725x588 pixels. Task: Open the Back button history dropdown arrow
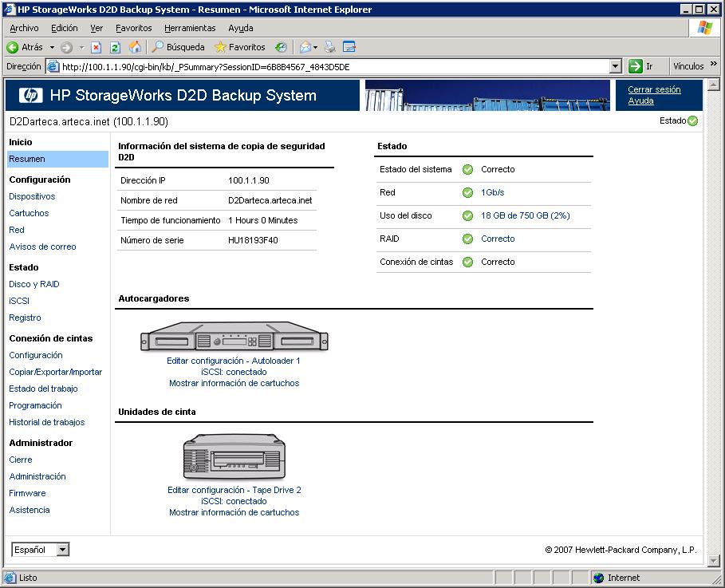(53, 47)
